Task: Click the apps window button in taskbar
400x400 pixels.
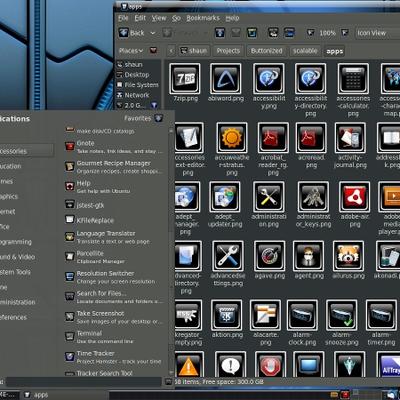Action: coord(65,395)
